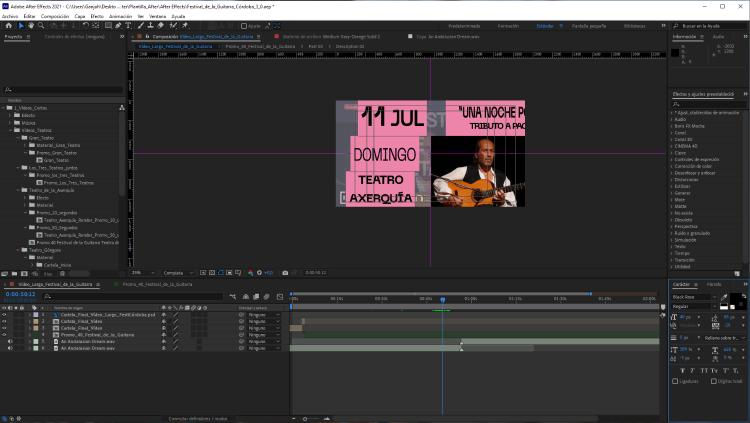Screen dimensions: 750x423
Task: Open the Regular font style dropdown
Action: click(x=694, y=306)
